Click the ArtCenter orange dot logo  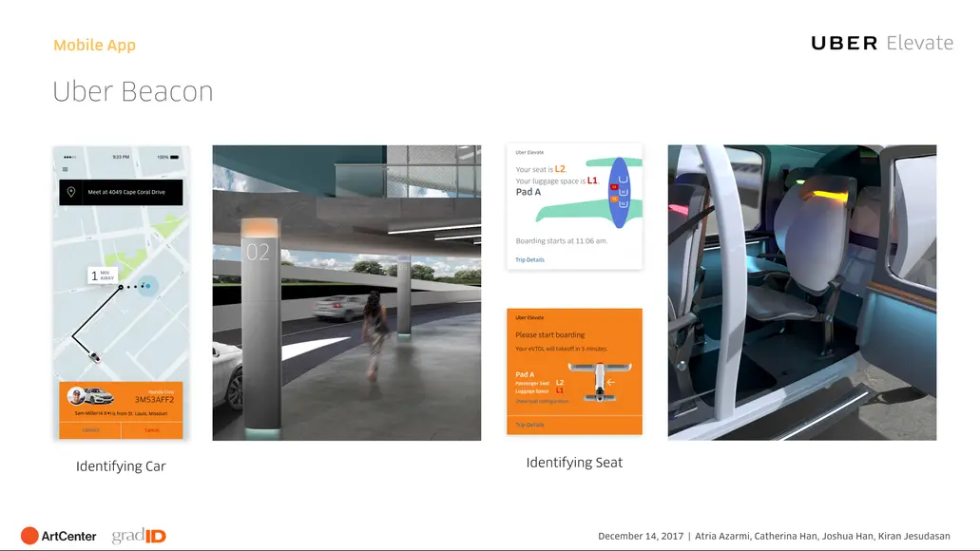click(x=29, y=536)
